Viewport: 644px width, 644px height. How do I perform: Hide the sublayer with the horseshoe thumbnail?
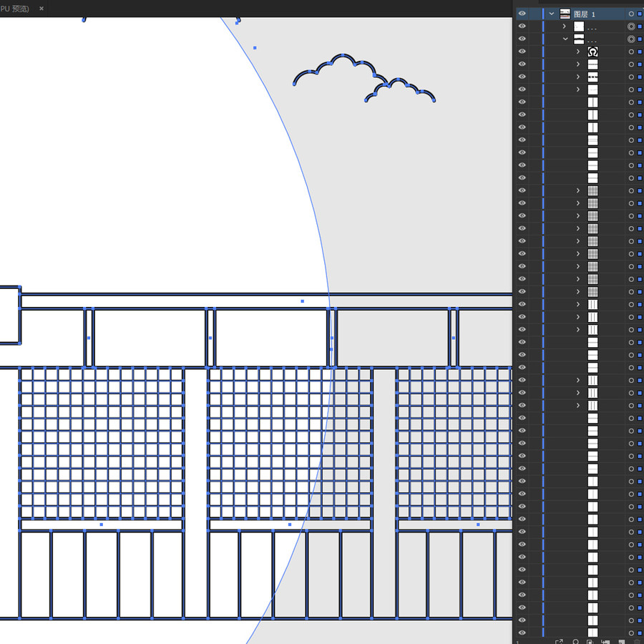522,52
